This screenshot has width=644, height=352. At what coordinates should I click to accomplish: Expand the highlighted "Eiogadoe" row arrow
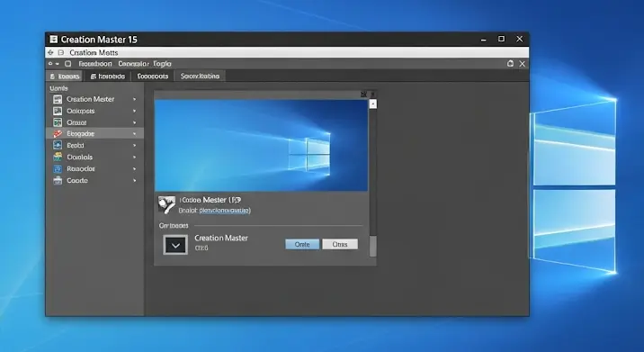point(134,133)
